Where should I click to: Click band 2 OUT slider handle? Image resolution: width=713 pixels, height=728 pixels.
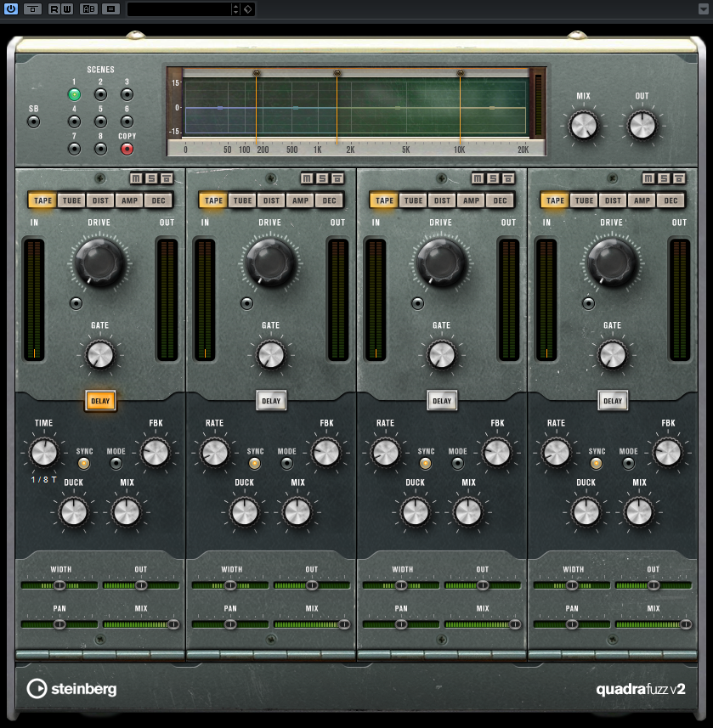coord(312,585)
